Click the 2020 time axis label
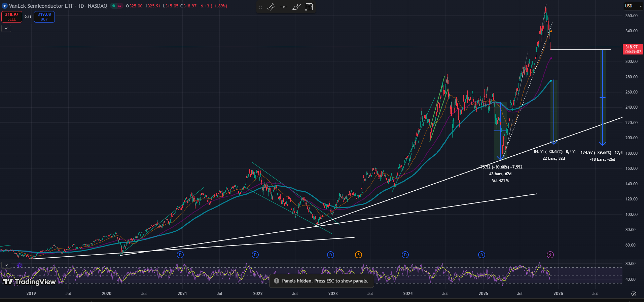This screenshot has height=302, width=644. click(107, 294)
